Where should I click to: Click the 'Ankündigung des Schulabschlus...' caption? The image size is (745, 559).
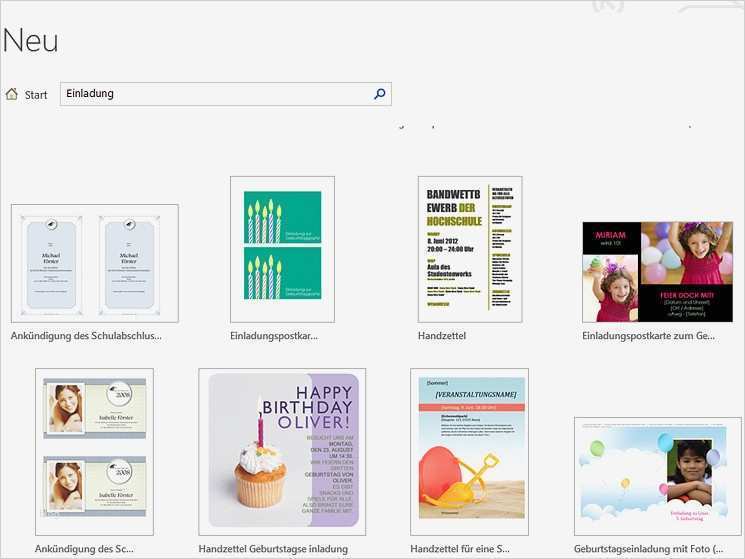coord(86,336)
